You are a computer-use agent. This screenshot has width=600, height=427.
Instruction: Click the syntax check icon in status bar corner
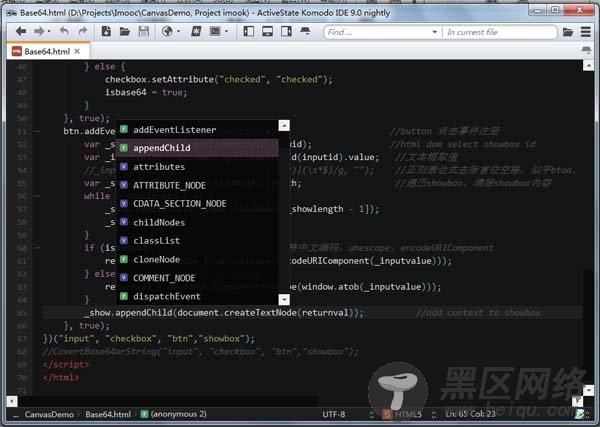[x=580, y=414]
